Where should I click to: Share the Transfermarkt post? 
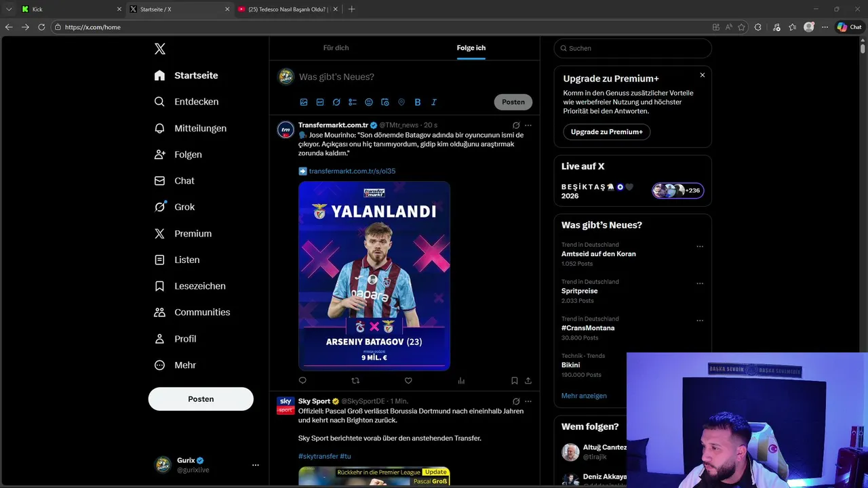click(528, 381)
